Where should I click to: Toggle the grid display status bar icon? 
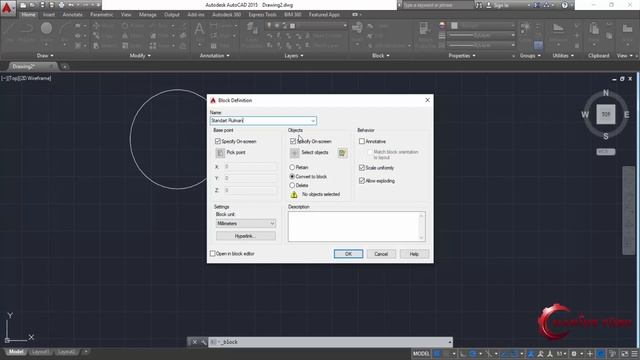pos(437,353)
